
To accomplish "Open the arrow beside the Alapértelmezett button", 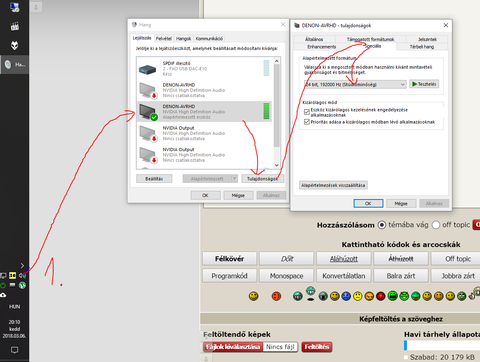I will click(235, 179).
